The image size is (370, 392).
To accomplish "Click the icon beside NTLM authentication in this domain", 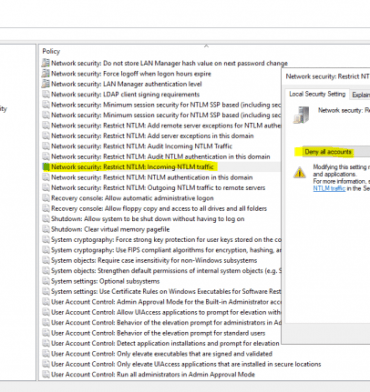I will pos(46,177).
